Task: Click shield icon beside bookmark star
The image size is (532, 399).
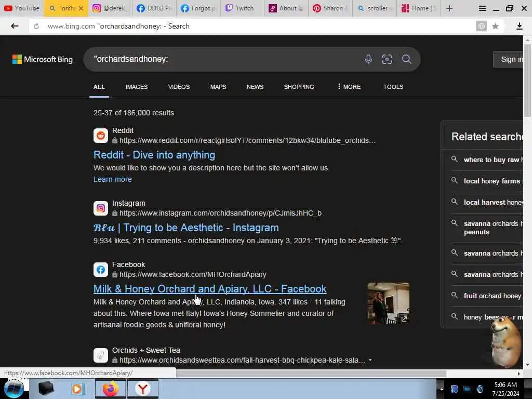Action: (482, 26)
